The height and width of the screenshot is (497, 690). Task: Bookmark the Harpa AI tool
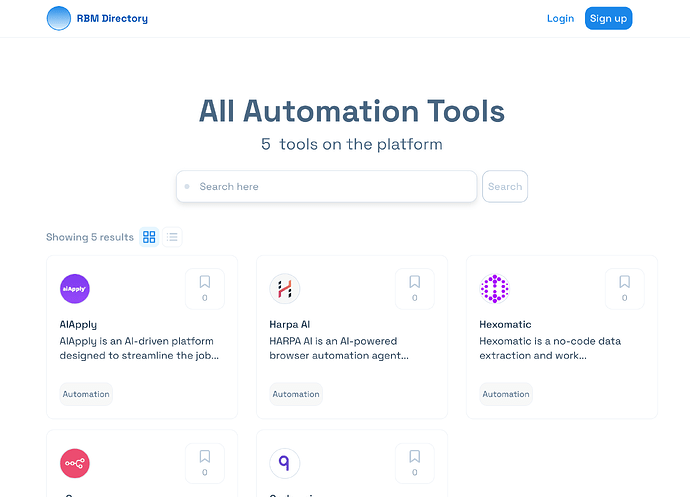pyautogui.click(x=415, y=289)
